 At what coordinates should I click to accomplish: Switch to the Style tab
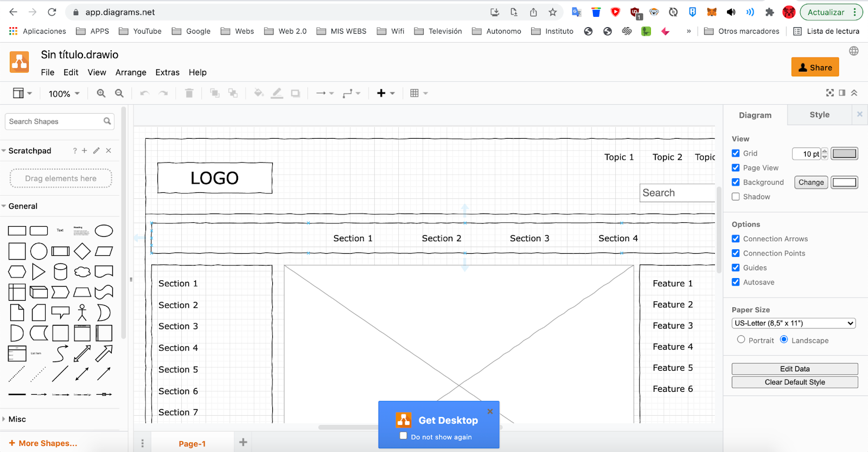click(x=819, y=115)
